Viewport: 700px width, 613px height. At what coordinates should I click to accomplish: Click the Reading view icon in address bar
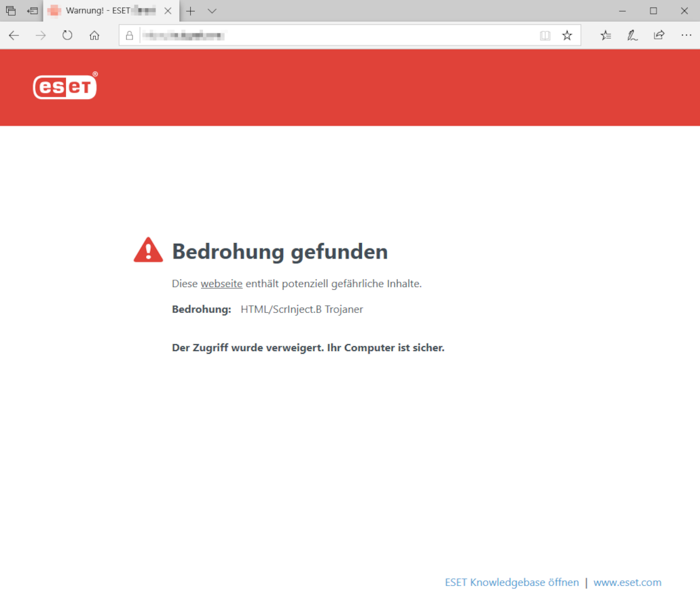(545, 35)
